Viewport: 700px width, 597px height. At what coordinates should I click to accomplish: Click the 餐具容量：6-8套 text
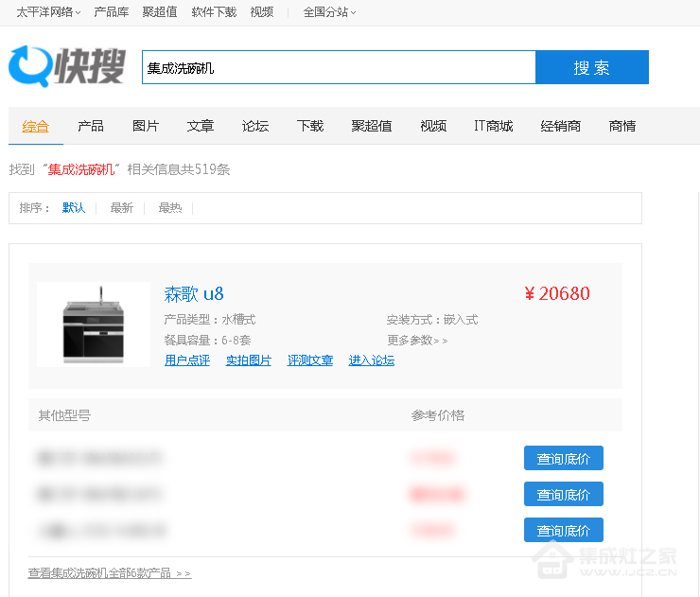pos(207,341)
